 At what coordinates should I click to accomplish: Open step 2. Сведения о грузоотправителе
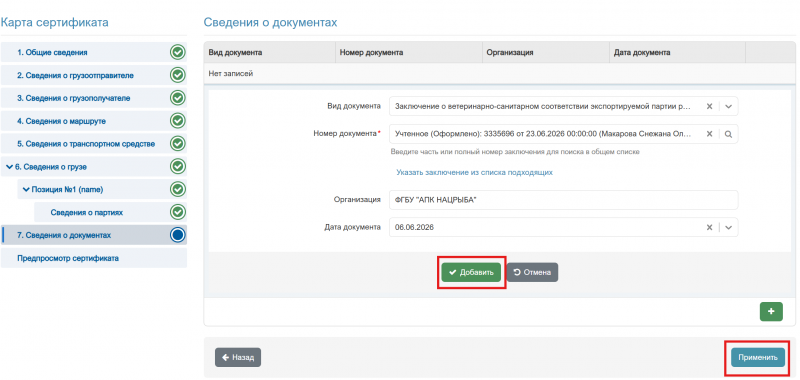(94, 75)
